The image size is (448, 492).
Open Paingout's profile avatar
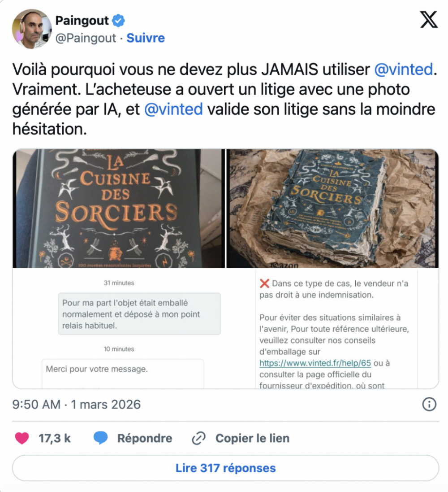tap(32, 29)
